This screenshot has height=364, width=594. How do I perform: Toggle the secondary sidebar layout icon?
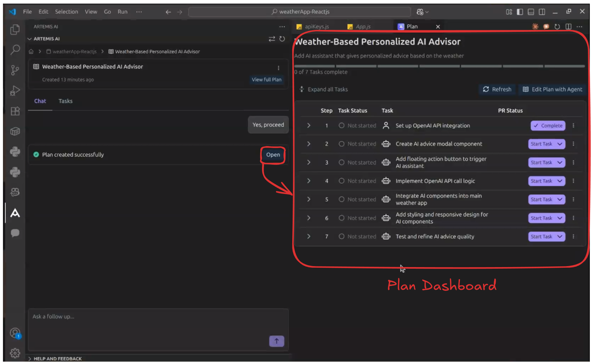click(x=542, y=12)
